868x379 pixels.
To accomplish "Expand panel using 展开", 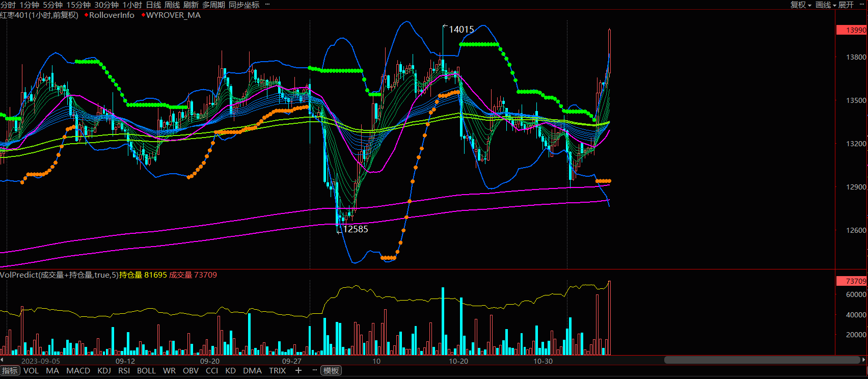I will (846, 5).
